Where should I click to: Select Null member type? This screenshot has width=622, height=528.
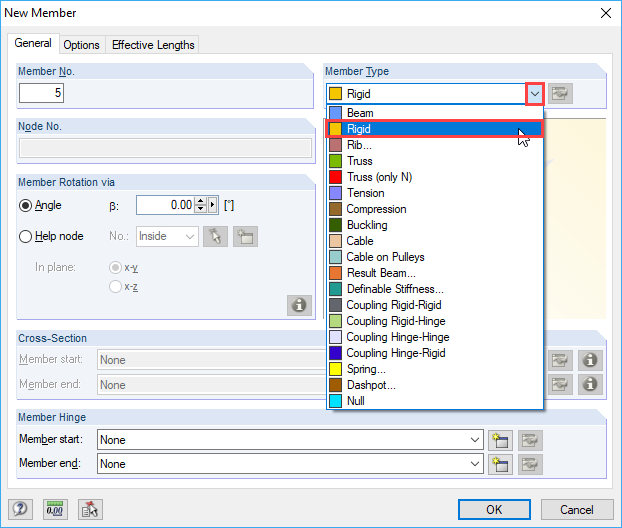(435, 401)
